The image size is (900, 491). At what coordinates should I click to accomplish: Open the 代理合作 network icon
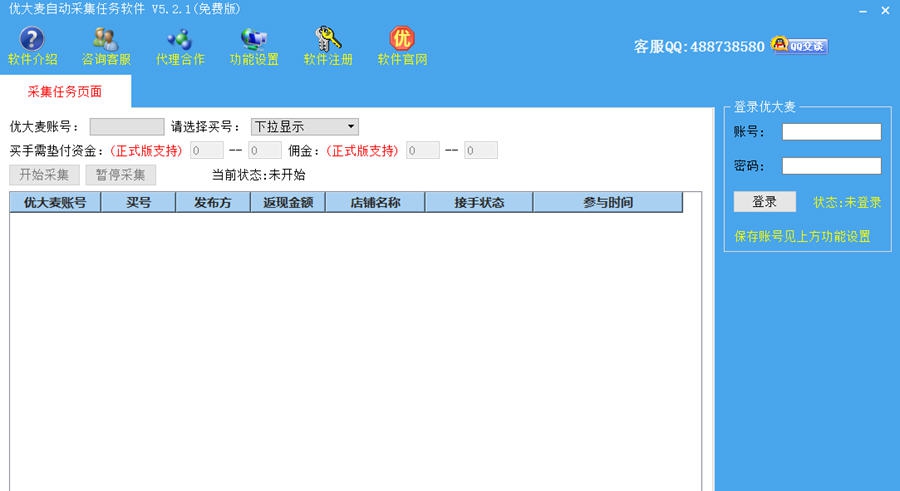coord(180,40)
